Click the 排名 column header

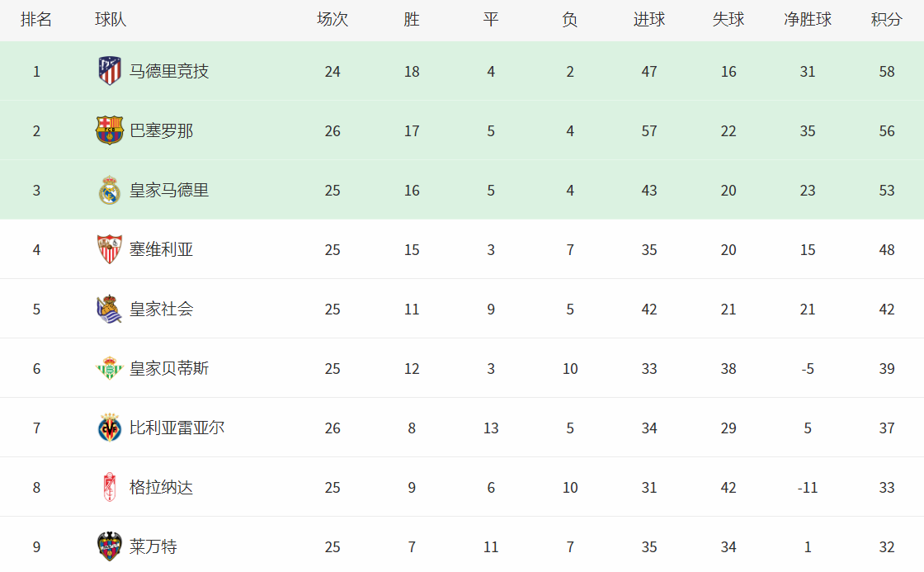tap(36, 20)
